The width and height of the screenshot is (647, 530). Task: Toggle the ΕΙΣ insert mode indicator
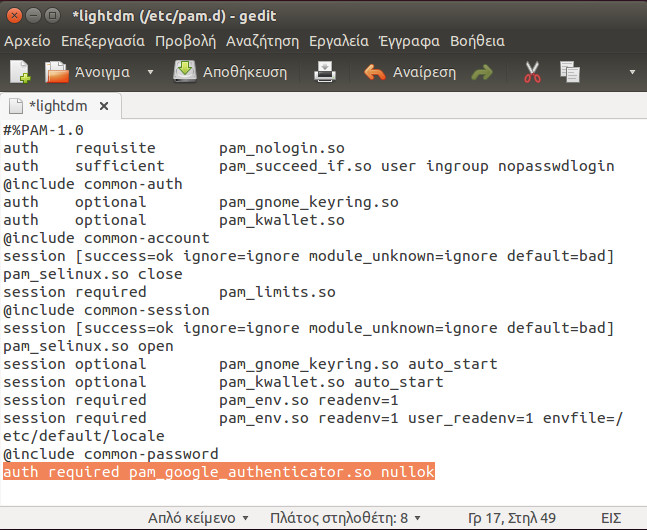coord(610,518)
